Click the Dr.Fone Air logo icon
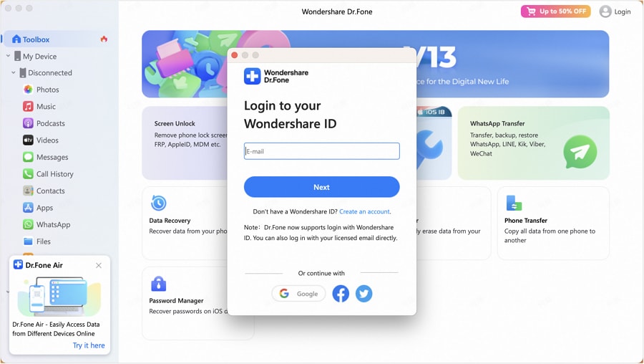Image resolution: width=644 pixels, height=364 pixels. coord(18,264)
